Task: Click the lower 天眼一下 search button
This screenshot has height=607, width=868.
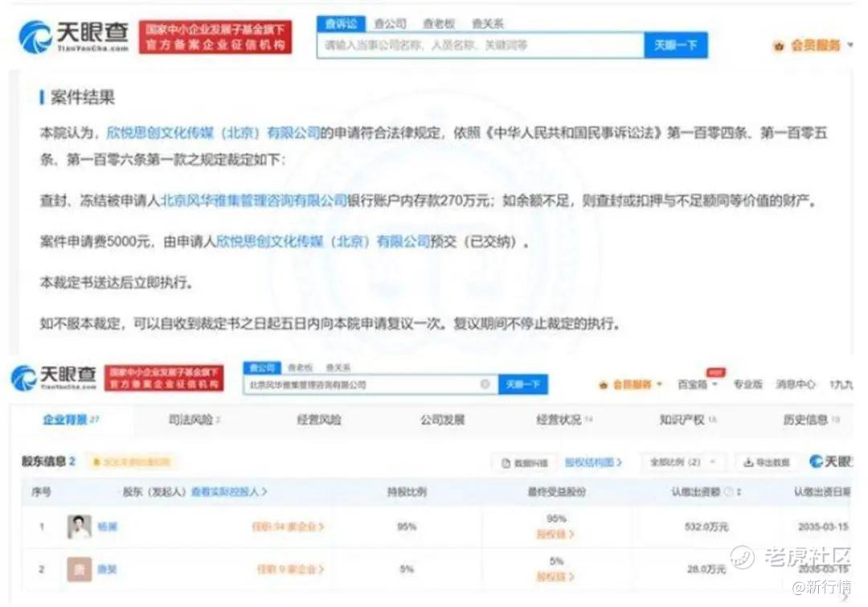Action: 523,384
